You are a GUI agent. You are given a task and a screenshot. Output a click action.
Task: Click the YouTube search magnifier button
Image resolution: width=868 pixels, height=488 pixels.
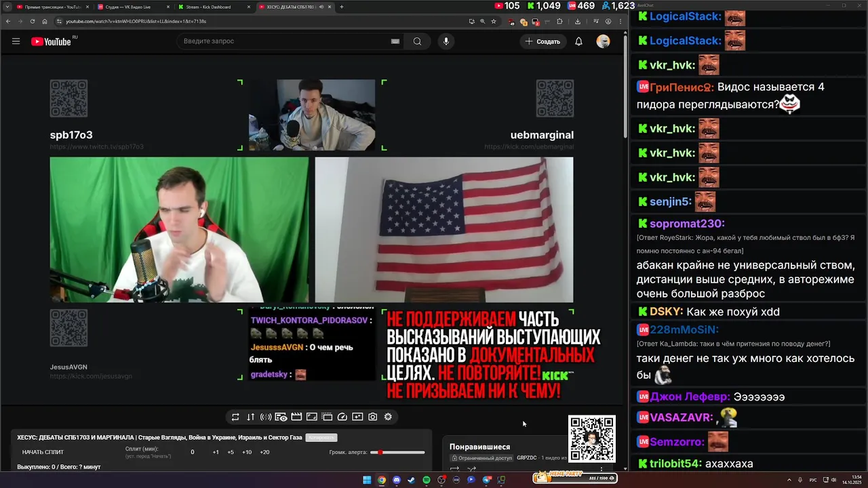pyautogui.click(x=417, y=41)
